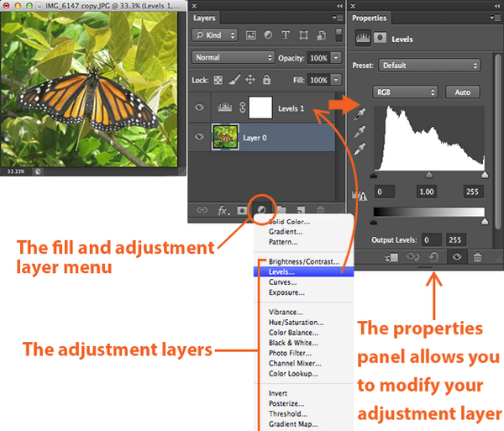Delete adjustment layer trash icon in Properties
This screenshot has height=431, width=504.
coord(478,257)
